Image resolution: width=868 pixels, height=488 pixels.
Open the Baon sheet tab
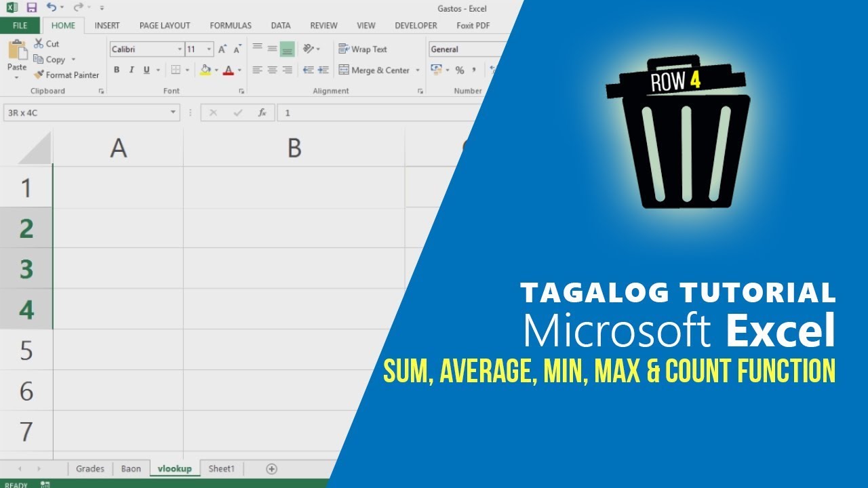(x=131, y=468)
